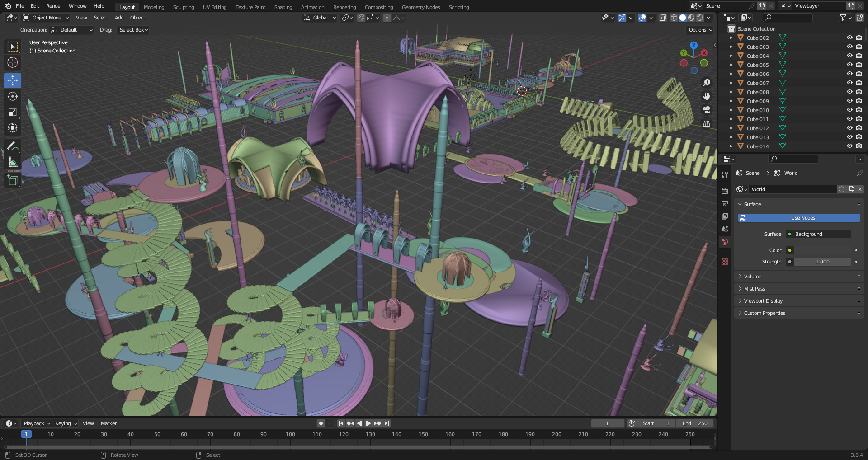868x460 pixels.
Task: Open the World properties tab icon
Action: click(725, 242)
